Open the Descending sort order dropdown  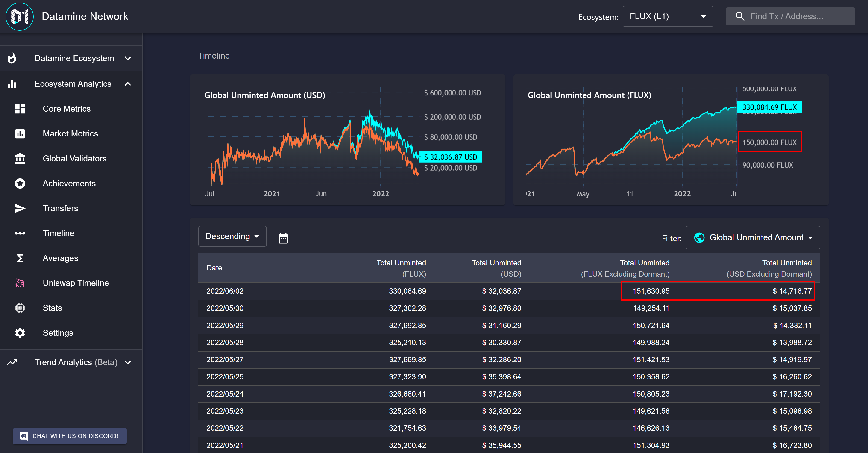click(x=232, y=236)
